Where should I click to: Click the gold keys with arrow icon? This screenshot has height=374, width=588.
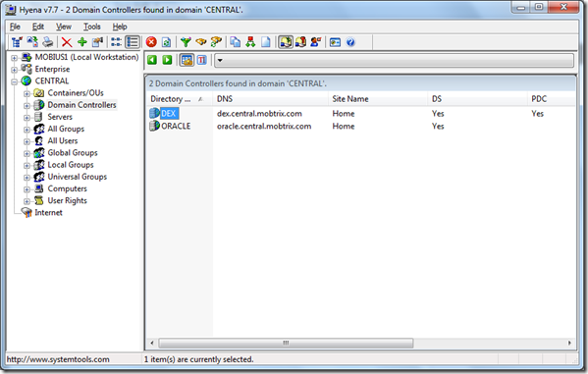[216, 42]
